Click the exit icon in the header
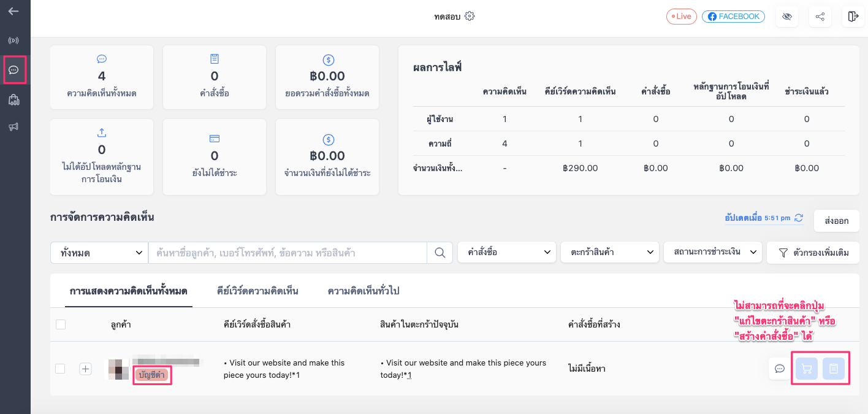Image resolution: width=868 pixels, height=414 pixels. point(853,17)
